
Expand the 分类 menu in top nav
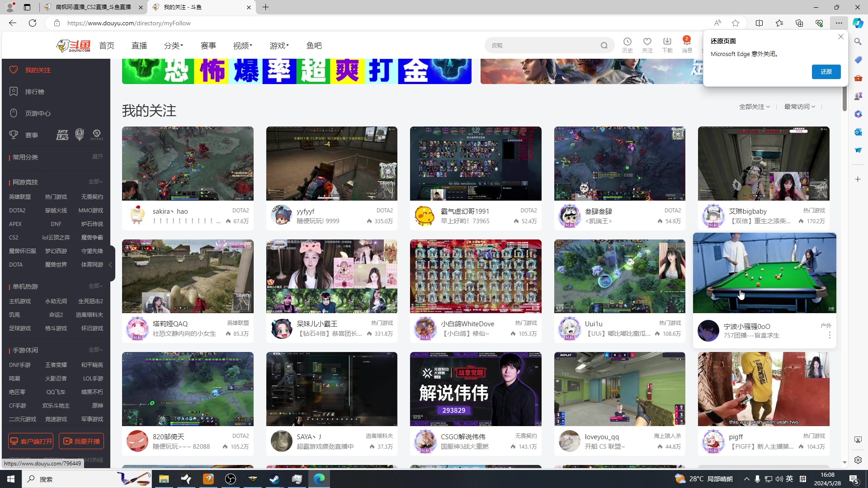(x=173, y=46)
